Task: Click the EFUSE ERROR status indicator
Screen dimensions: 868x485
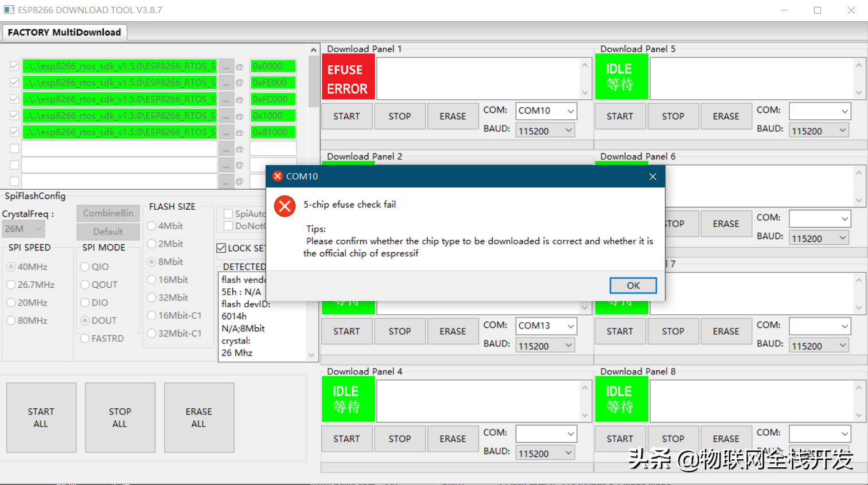Action: (x=348, y=77)
